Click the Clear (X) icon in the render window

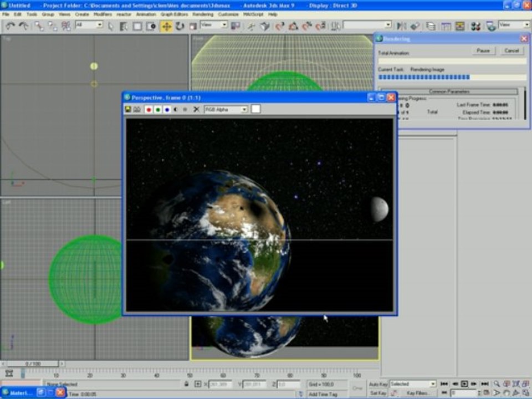pyautogui.click(x=196, y=109)
